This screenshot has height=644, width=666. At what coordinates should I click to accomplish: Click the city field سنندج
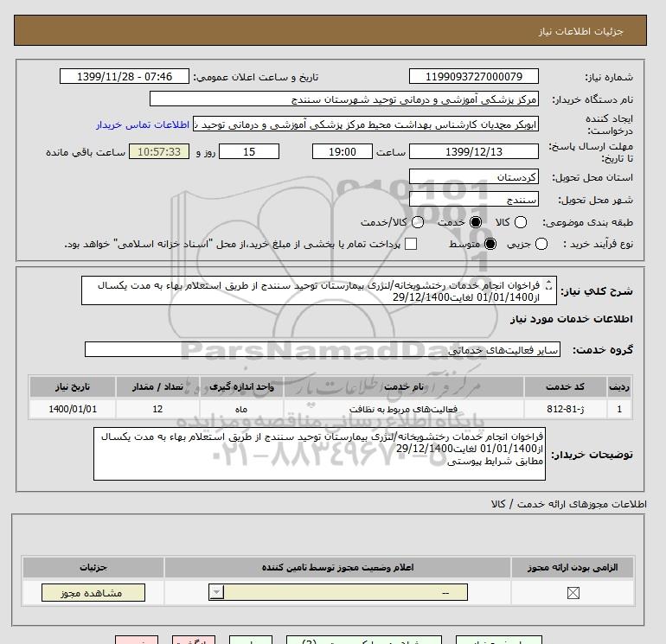pyautogui.click(x=474, y=199)
